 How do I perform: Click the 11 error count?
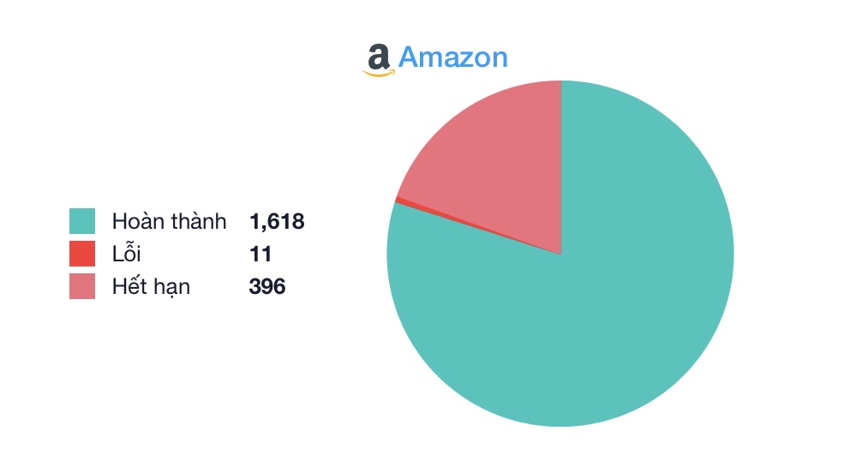260,254
